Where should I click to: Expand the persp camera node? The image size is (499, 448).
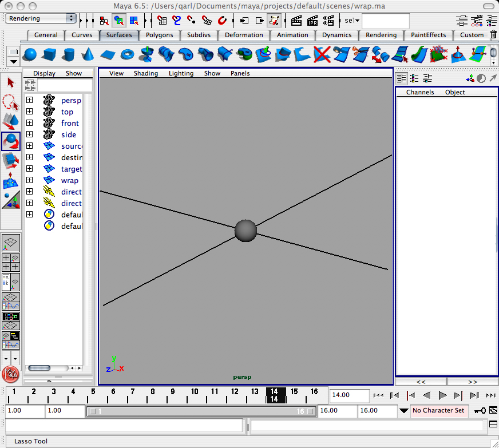[x=29, y=100]
